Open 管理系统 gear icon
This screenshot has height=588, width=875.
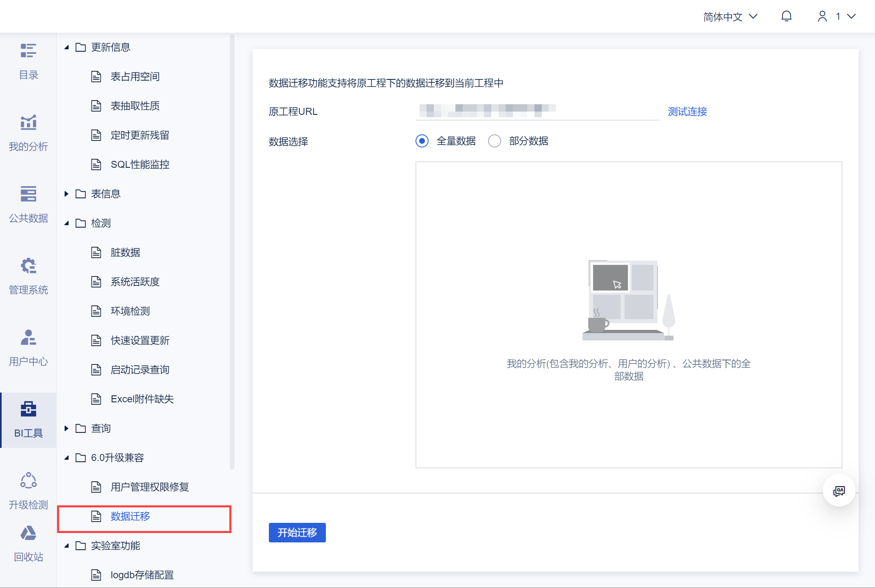pyautogui.click(x=28, y=266)
